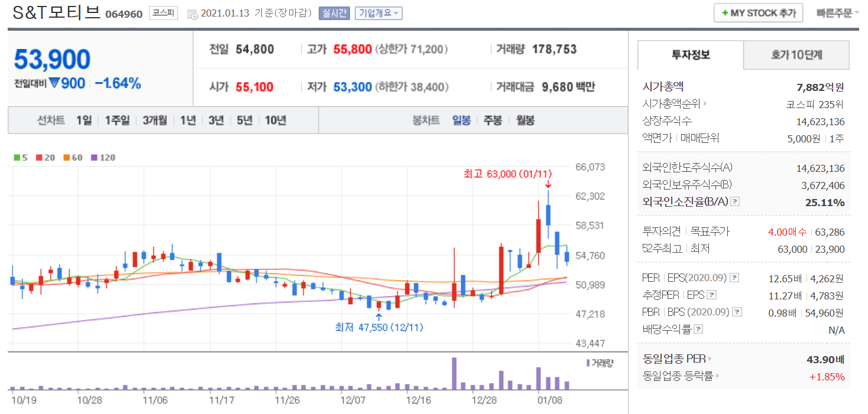Click the clock icon beside the date
Viewport: 868px width, 414px height.
pos(193,14)
